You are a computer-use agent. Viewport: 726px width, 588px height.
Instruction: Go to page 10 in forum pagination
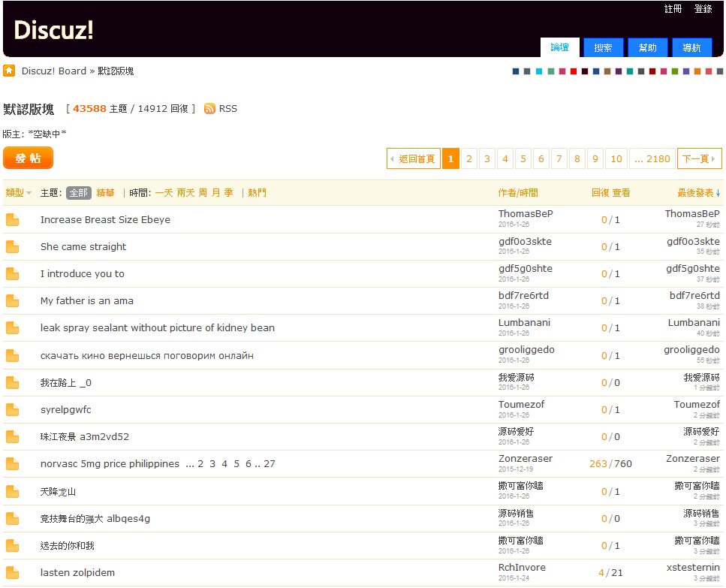click(616, 158)
